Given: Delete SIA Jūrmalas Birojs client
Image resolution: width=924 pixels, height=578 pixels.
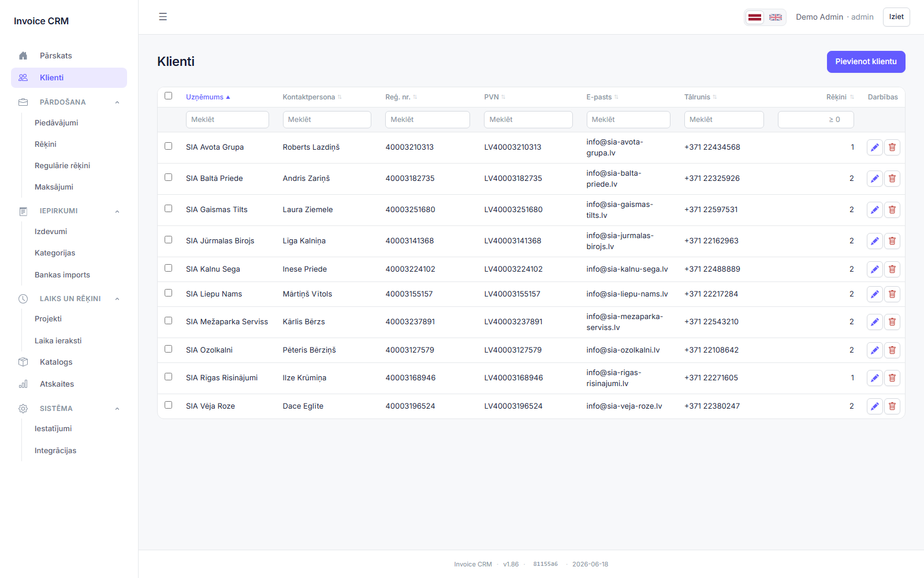Looking at the screenshot, I should coord(892,241).
